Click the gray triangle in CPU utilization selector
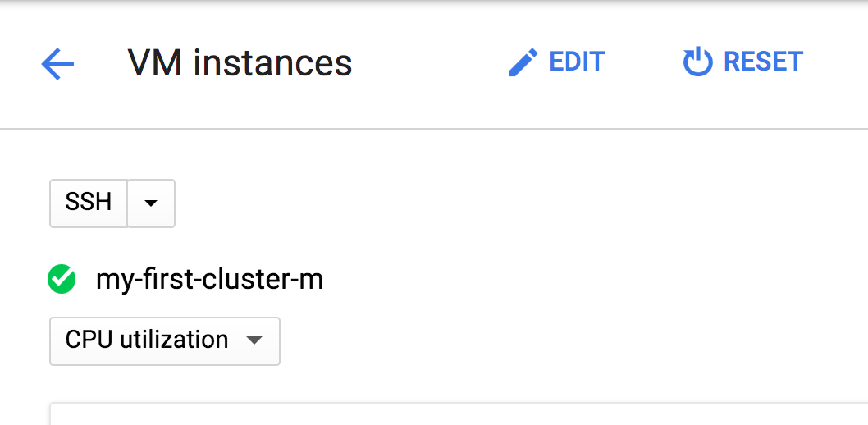Image resolution: width=868 pixels, height=425 pixels. click(254, 340)
